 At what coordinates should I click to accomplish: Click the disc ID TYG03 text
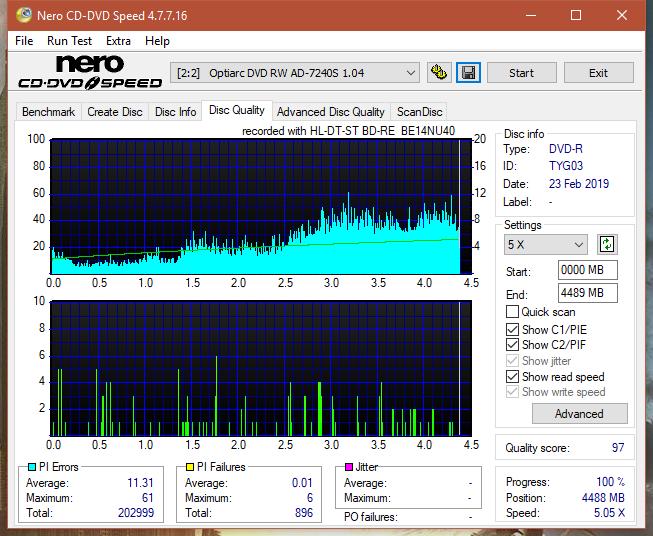point(566,166)
